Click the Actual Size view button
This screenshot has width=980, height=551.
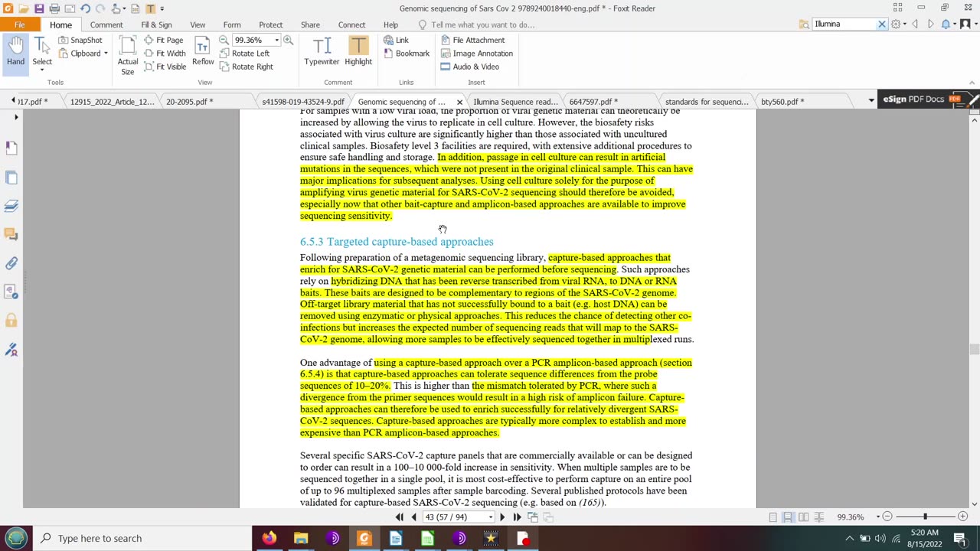pyautogui.click(x=128, y=57)
